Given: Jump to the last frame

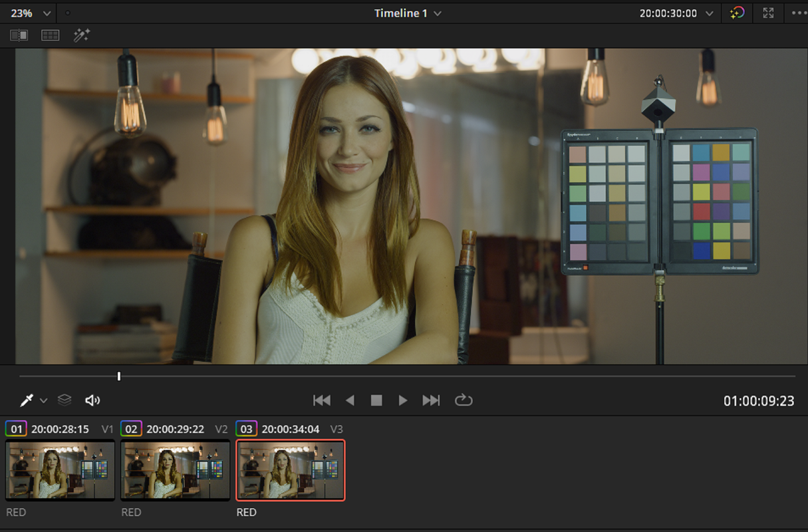Looking at the screenshot, I should point(431,400).
